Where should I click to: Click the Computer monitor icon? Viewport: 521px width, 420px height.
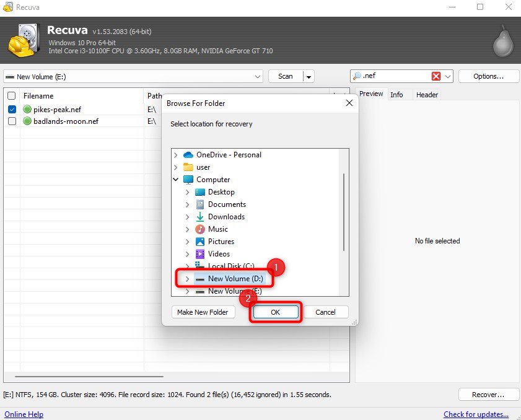coord(188,180)
